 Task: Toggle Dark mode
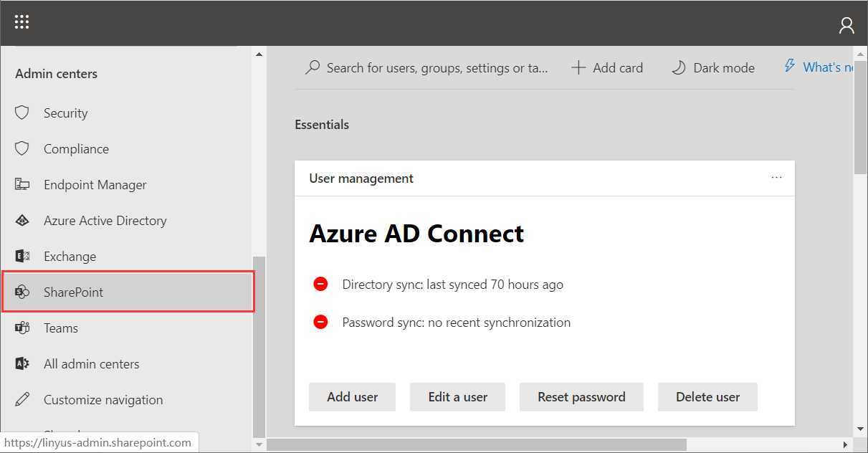[x=712, y=68]
